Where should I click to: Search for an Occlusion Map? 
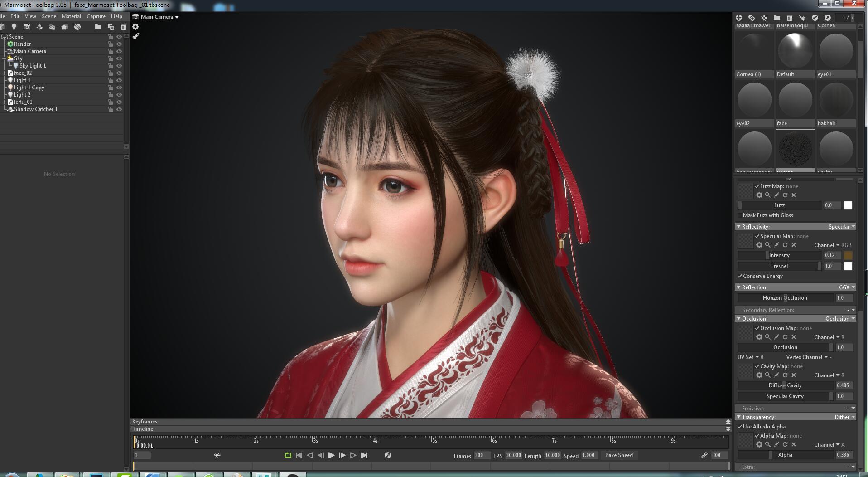pos(768,337)
